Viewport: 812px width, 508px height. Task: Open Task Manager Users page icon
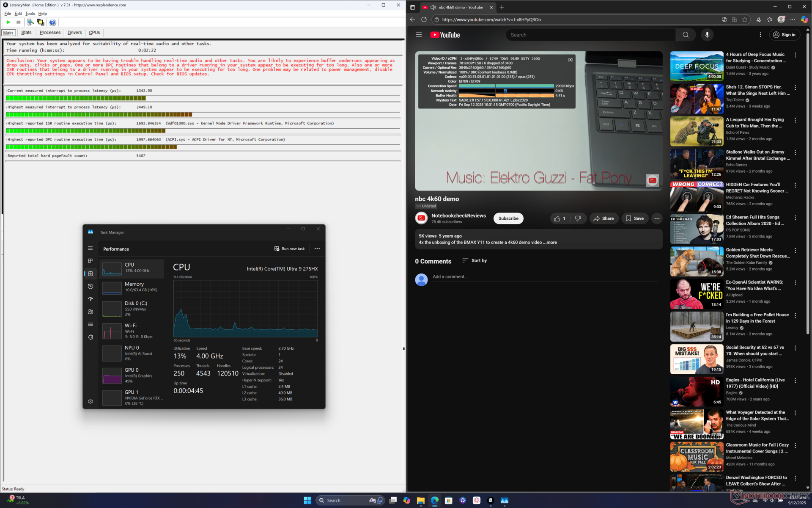click(x=91, y=312)
